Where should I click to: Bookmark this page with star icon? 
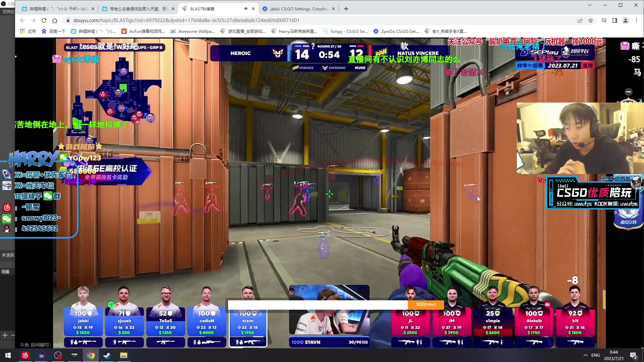(x=591, y=20)
